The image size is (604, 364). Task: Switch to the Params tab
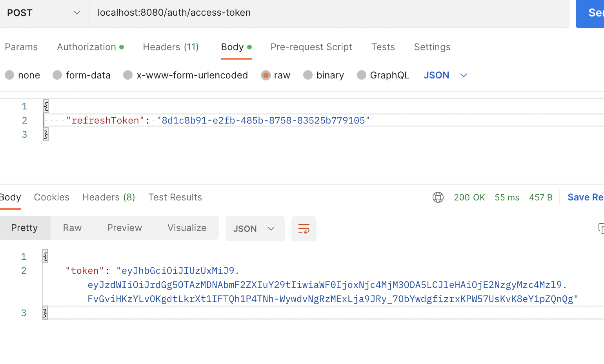[21, 47]
